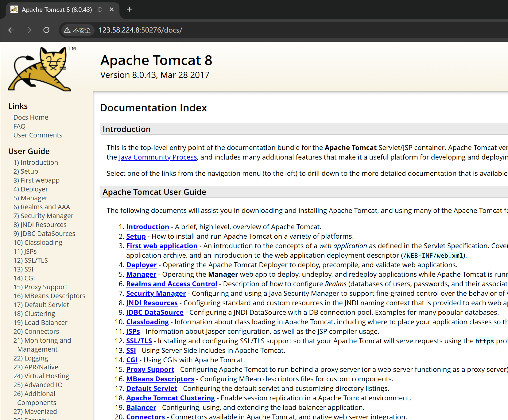This screenshot has width=508, height=420.
Task: Open sidebar item 12) SSL/TLS
Action: point(31,260)
